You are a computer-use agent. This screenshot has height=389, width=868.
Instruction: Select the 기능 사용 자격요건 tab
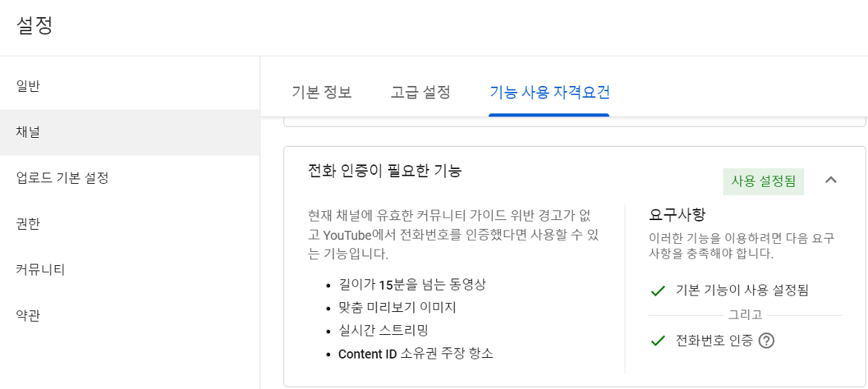[549, 93]
